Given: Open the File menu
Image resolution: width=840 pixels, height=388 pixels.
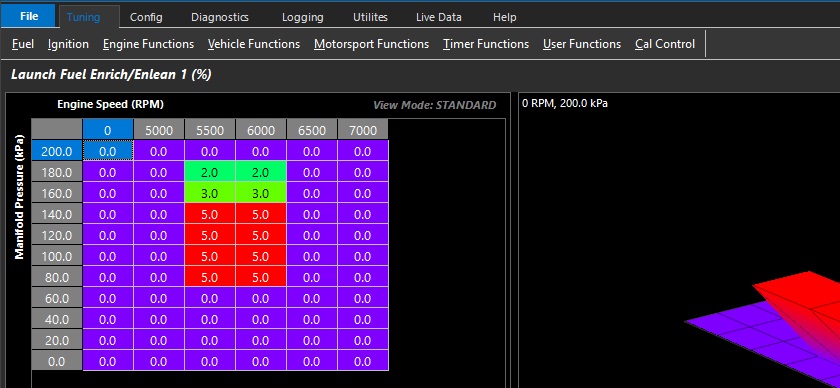Looking at the screenshot, I should [28, 16].
